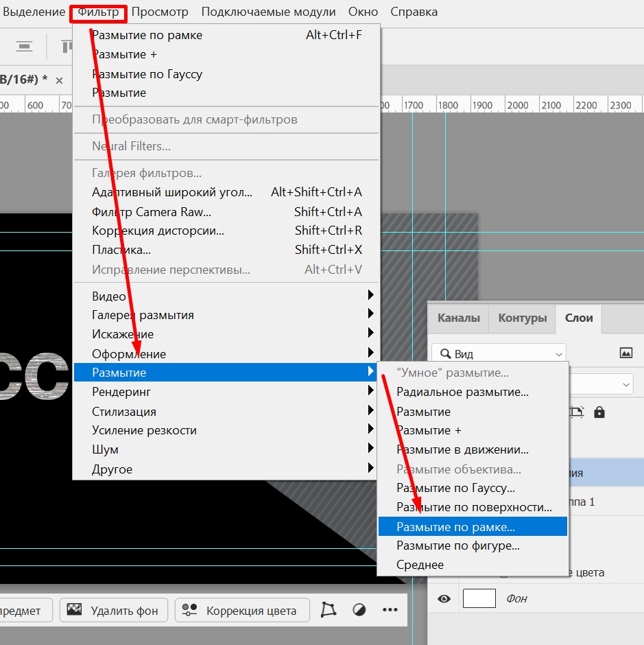Select Размытие по Гауссу… from blur submenu
644x645 pixels.
(x=455, y=488)
